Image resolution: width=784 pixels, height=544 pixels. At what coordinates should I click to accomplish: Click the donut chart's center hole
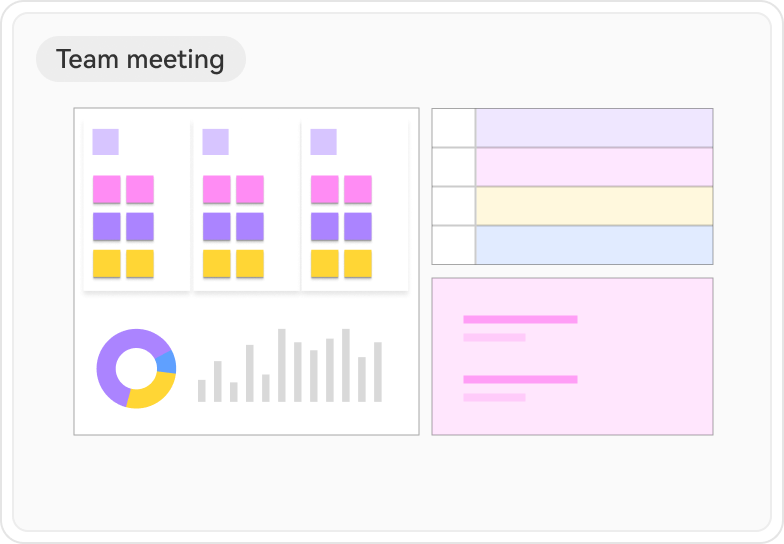click(136, 368)
